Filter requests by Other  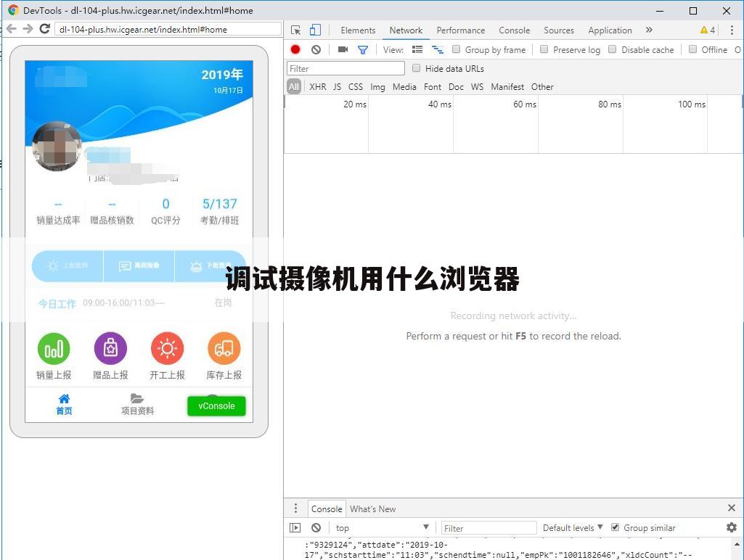pos(542,87)
